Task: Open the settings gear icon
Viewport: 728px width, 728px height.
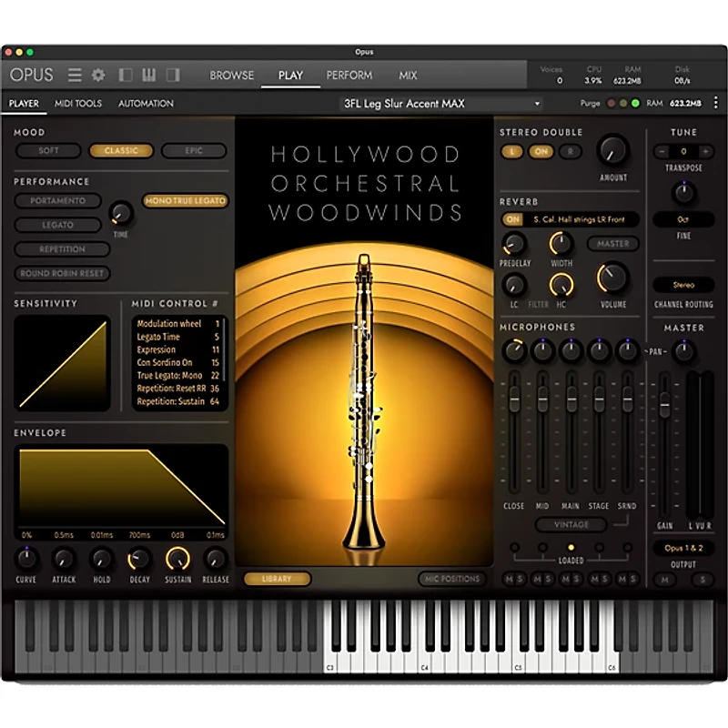Action: point(97,75)
